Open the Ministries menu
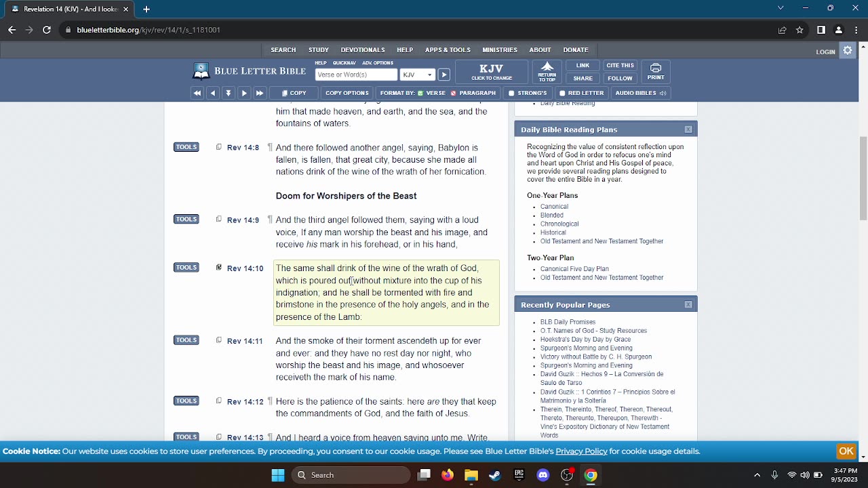The image size is (868, 488). pyautogui.click(x=500, y=50)
